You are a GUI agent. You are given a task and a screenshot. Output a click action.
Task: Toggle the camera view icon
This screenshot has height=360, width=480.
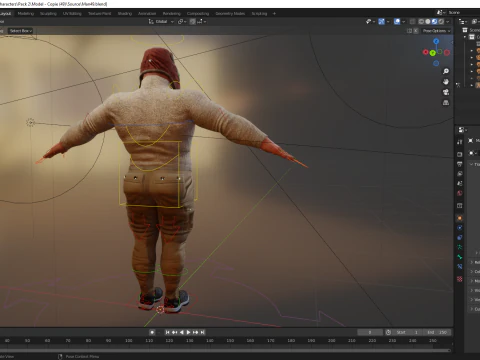pyautogui.click(x=446, y=92)
